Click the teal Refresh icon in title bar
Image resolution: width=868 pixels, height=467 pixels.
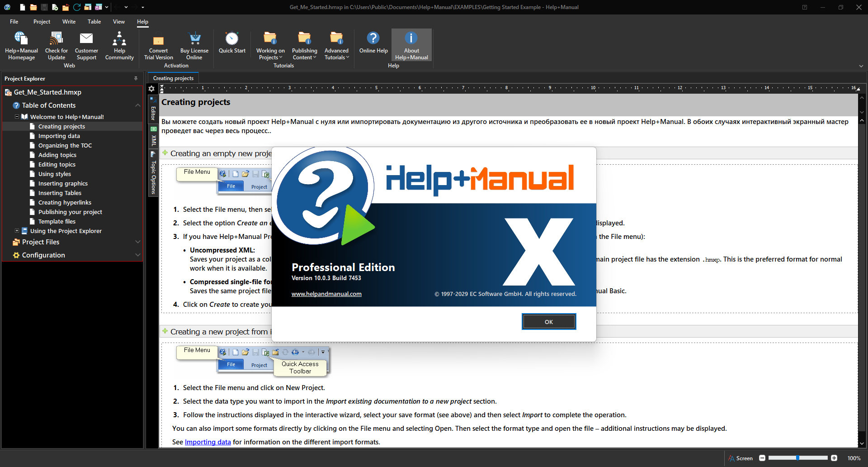[77, 7]
